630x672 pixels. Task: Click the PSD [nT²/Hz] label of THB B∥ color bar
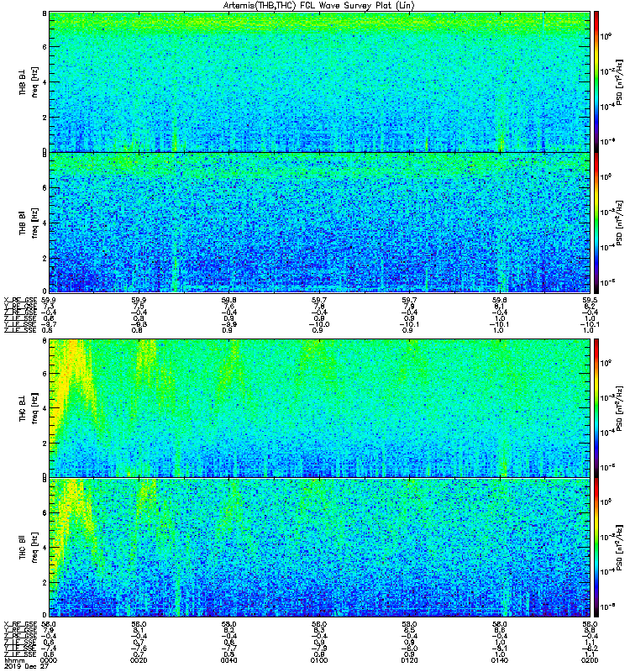coord(619,223)
